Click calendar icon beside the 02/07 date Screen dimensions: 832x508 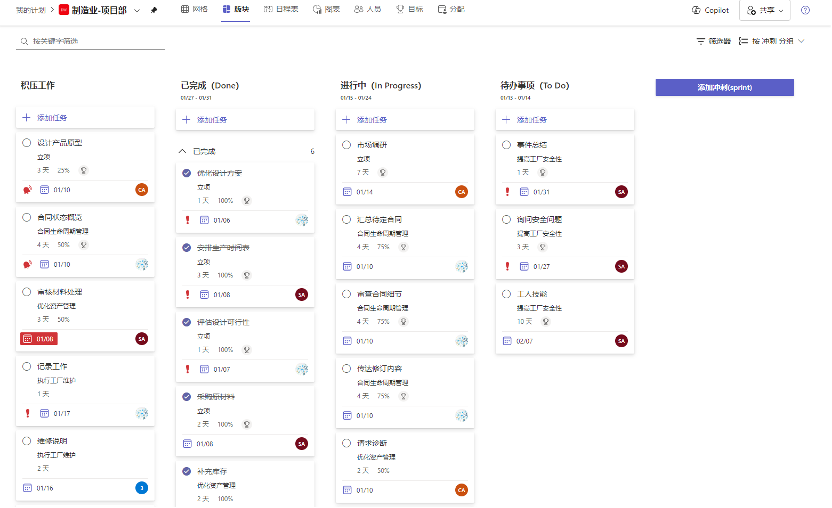[507, 341]
